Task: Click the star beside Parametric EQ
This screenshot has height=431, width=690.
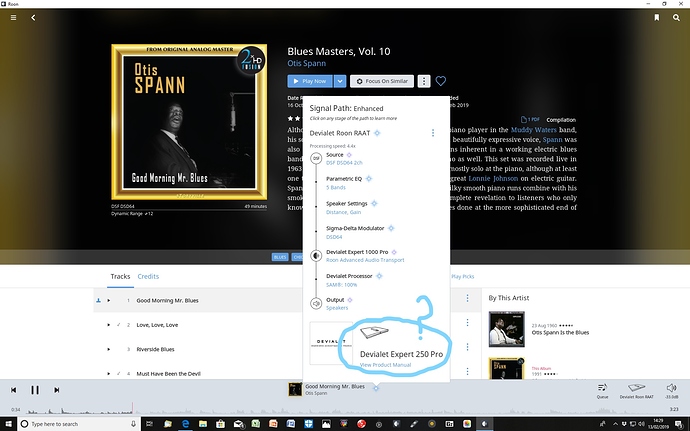Action: [x=369, y=178]
